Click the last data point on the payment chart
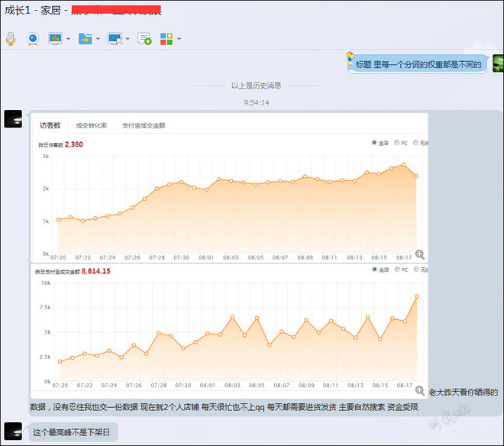The image size is (504, 446). click(417, 296)
